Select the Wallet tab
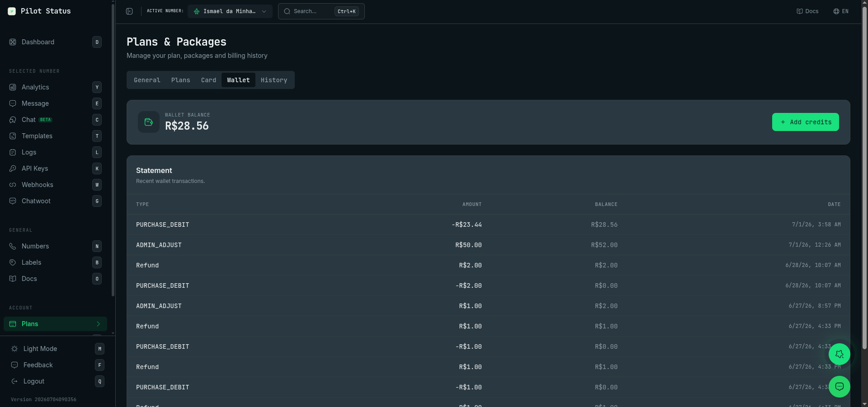Viewport: 868px width, 407px height. (x=238, y=80)
